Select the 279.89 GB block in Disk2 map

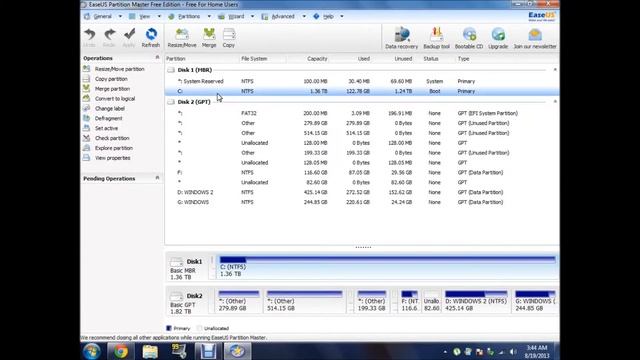click(238, 301)
